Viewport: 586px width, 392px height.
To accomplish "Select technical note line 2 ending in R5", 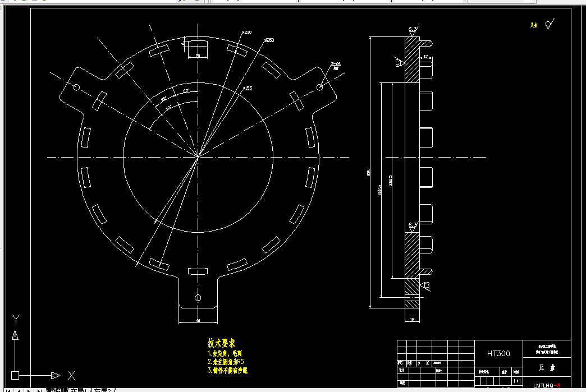I will pyautogui.click(x=226, y=362).
